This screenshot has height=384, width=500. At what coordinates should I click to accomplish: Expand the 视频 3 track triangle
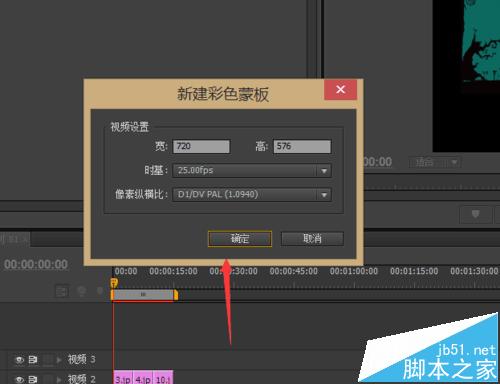59,360
